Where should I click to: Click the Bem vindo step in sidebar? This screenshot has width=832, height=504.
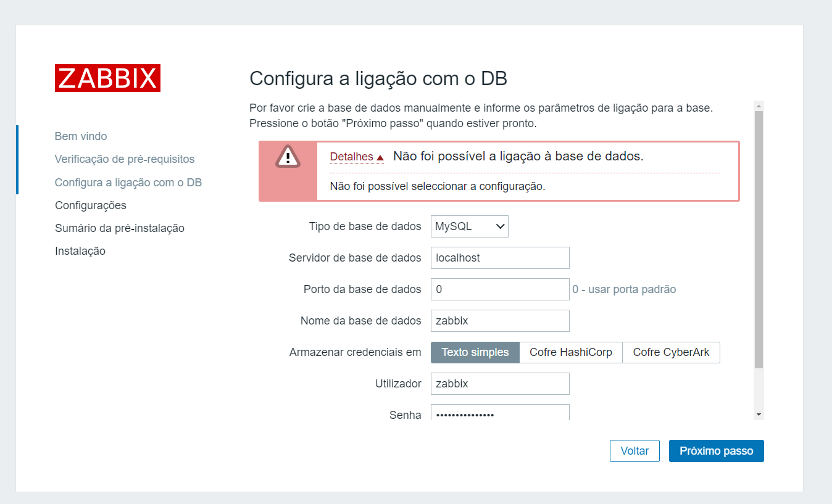point(81,136)
